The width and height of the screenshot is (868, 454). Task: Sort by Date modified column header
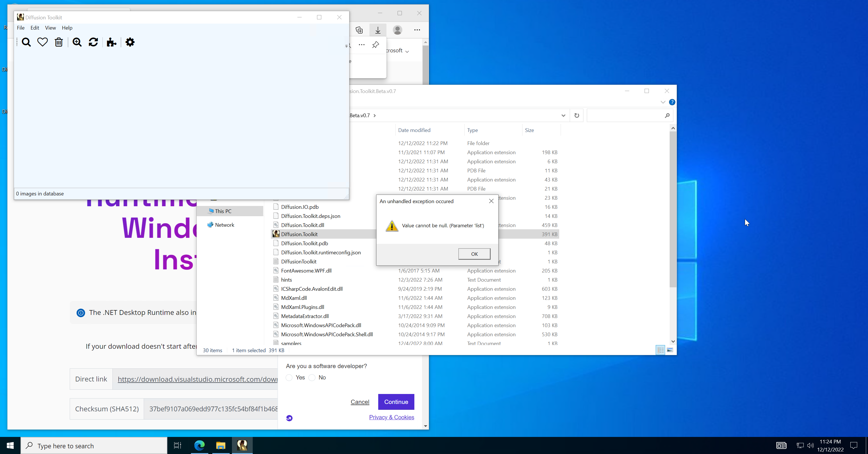click(414, 130)
